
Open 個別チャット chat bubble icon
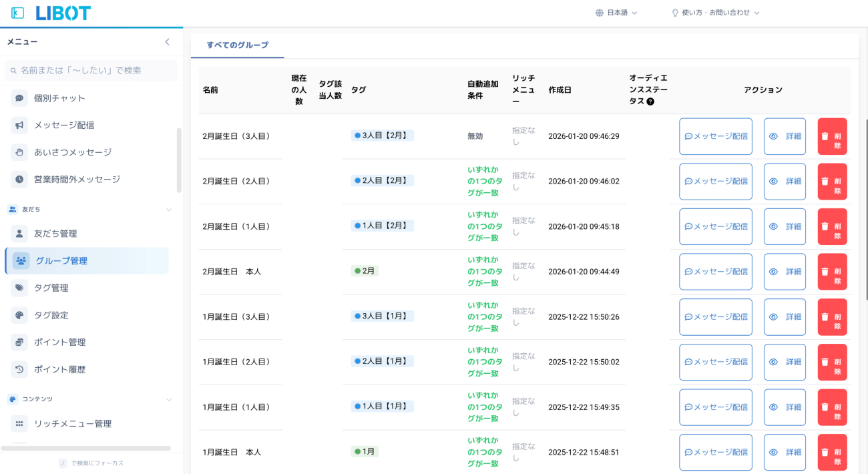coord(19,98)
